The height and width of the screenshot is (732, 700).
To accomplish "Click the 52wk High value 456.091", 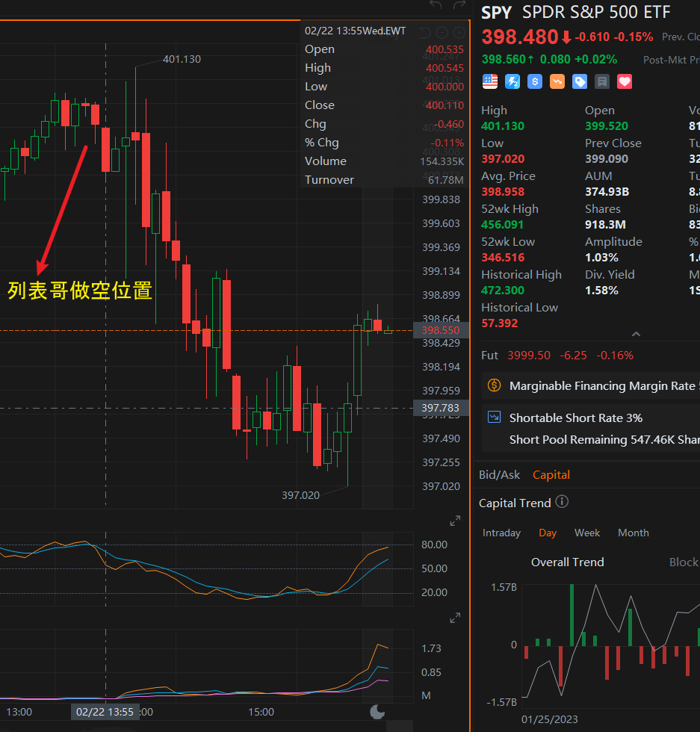I will click(503, 225).
